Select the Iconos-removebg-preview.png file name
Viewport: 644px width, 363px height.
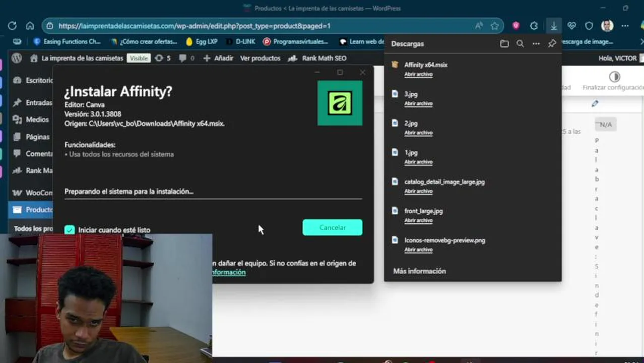[445, 240]
